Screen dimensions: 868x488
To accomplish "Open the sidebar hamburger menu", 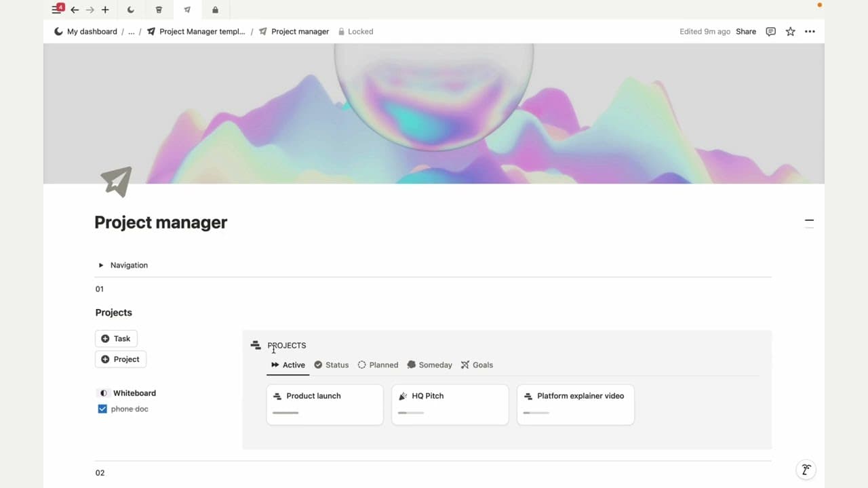I will (x=56, y=10).
